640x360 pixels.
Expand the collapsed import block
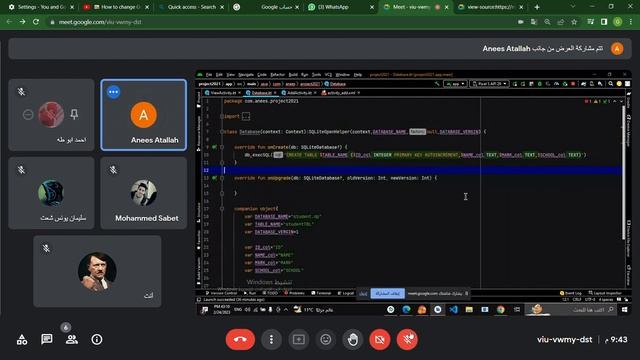[x=246, y=116]
